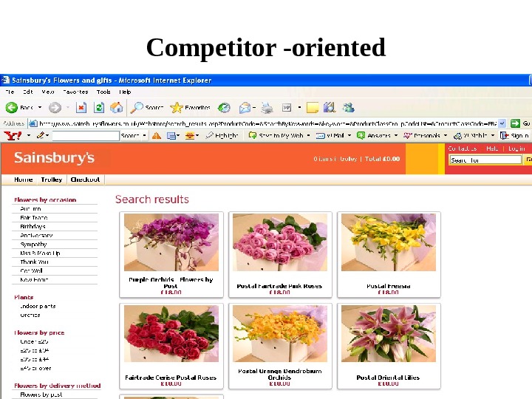Viewport: 532px width, 399px height.
Task: Expand the Save to My Web dropdown
Action: [308, 135]
